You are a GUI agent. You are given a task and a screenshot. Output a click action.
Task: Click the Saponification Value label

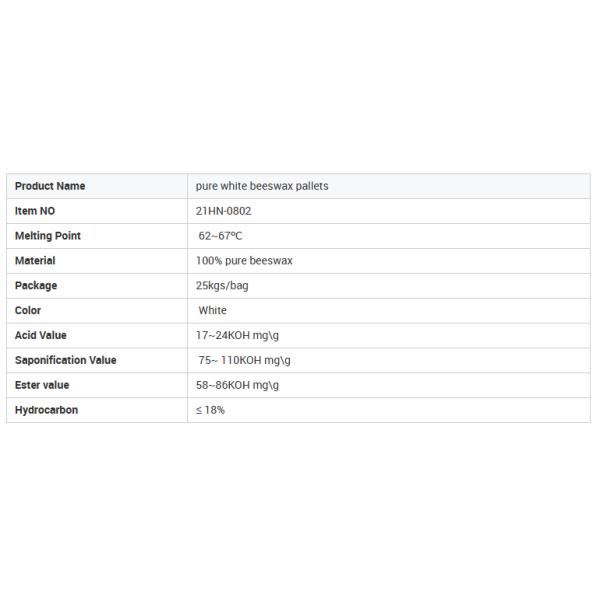pos(66,360)
